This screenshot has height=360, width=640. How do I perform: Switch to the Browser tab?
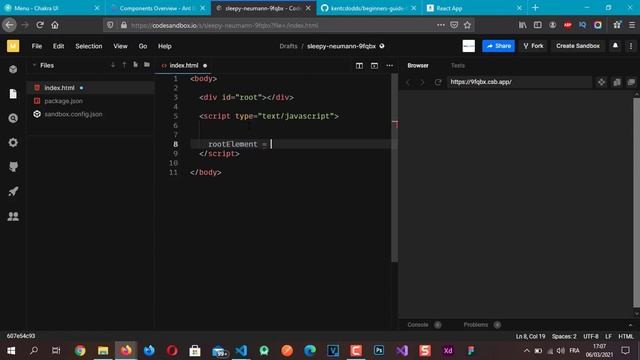point(418,65)
